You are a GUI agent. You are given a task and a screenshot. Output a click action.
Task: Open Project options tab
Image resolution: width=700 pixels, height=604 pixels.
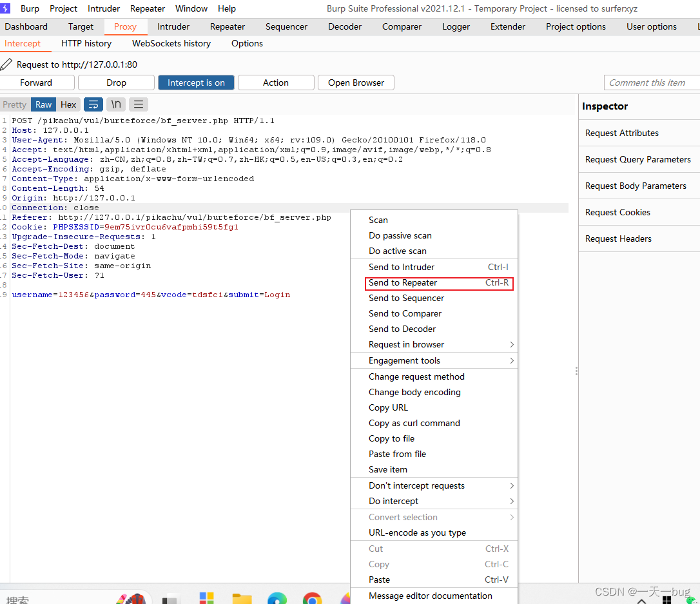(x=576, y=27)
